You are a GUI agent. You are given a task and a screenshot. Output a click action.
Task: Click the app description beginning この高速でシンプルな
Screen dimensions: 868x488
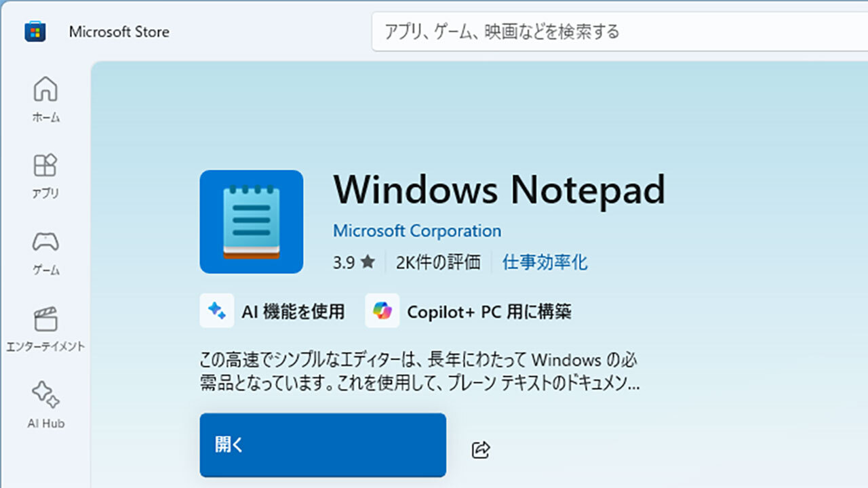420,371
